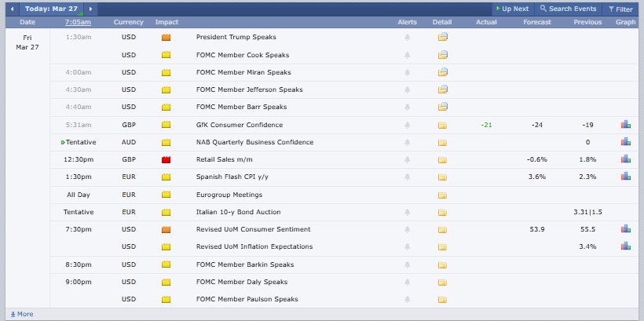Click the actual value -21

(486, 126)
